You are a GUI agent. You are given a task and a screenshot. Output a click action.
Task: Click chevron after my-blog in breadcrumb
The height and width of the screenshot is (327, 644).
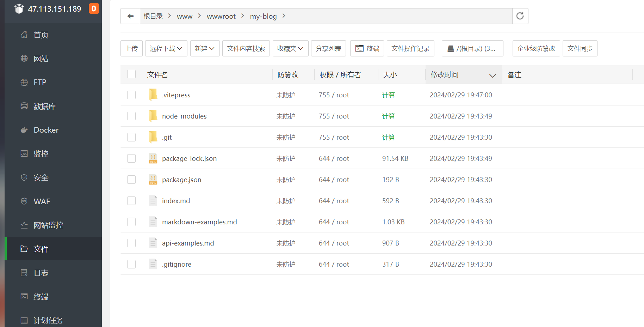click(284, 16)
